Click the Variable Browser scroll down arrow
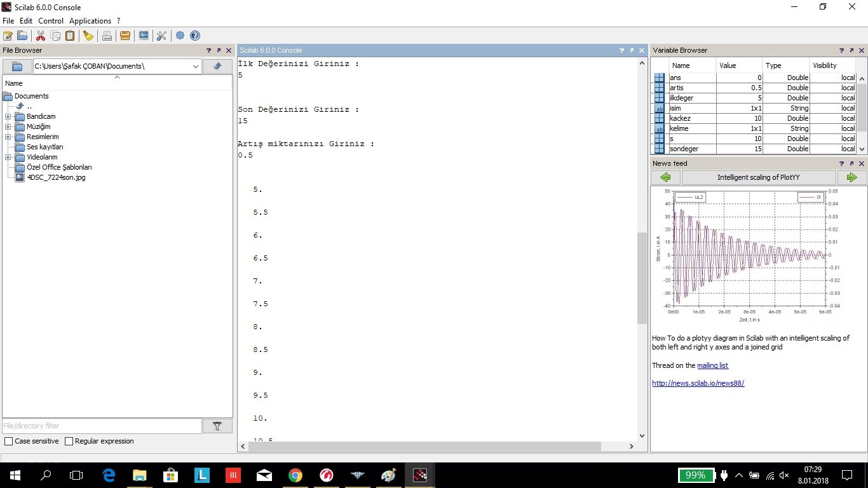The image size is (868, 488). click(x=862, y=149)
